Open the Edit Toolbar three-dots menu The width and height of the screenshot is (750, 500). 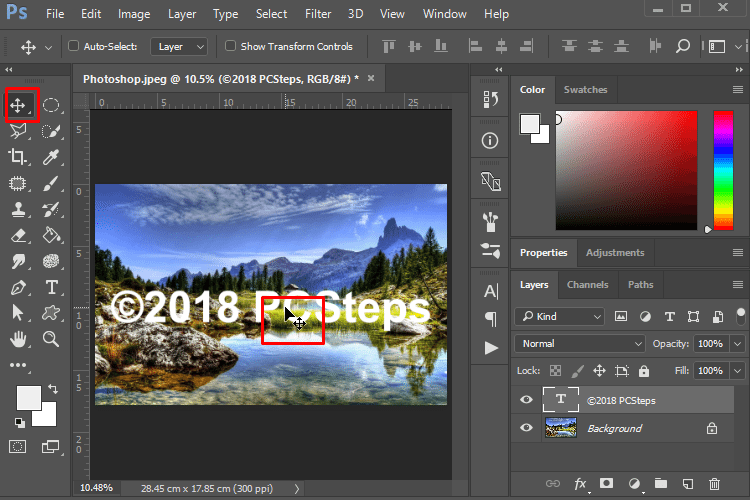click(18, 366)
